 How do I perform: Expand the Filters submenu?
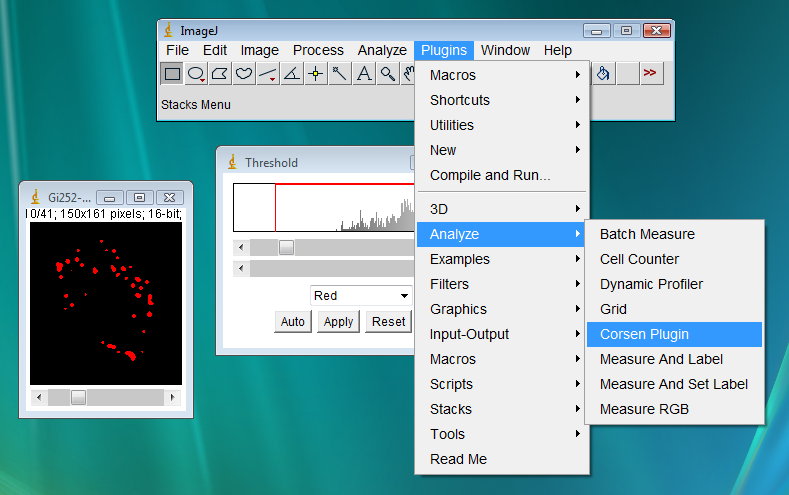[x=502, y=284]
